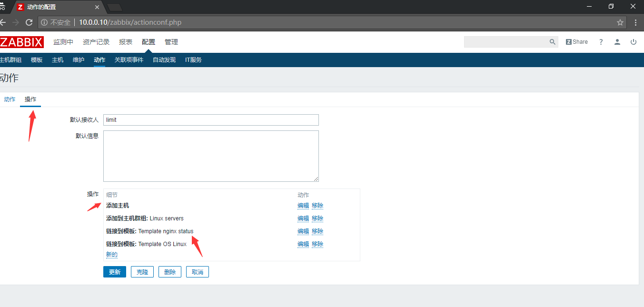Viewport: 644px width, 307px height.
Task: Edit the 添加主机 operation
Action: (303, 206)
